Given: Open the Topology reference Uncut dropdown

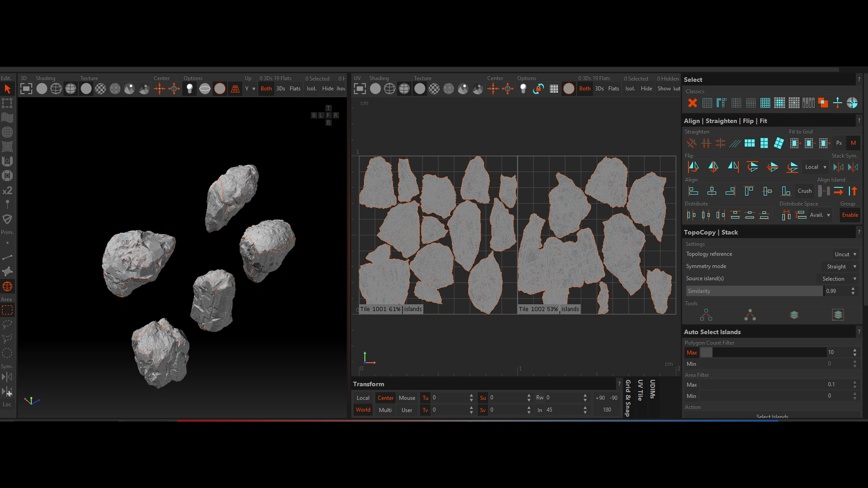Looking at the screenshot, I should [845, 254].
